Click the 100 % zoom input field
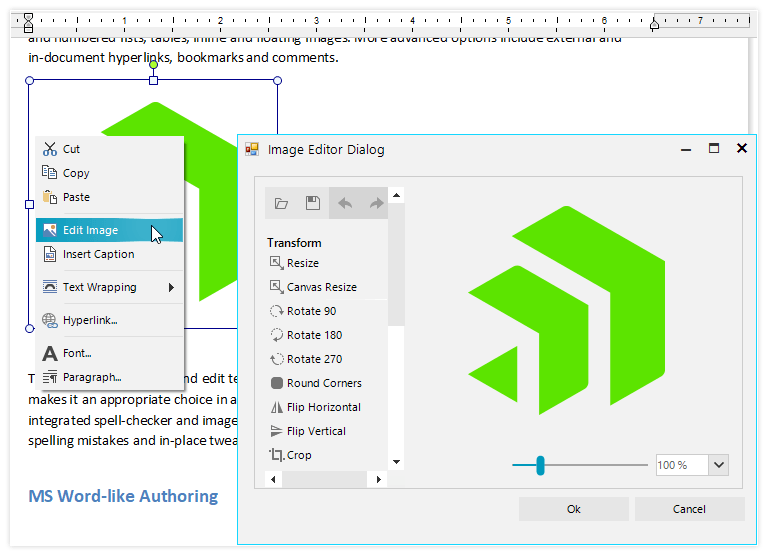The width and height of the screenshot is (770, 559). [682, 465]
